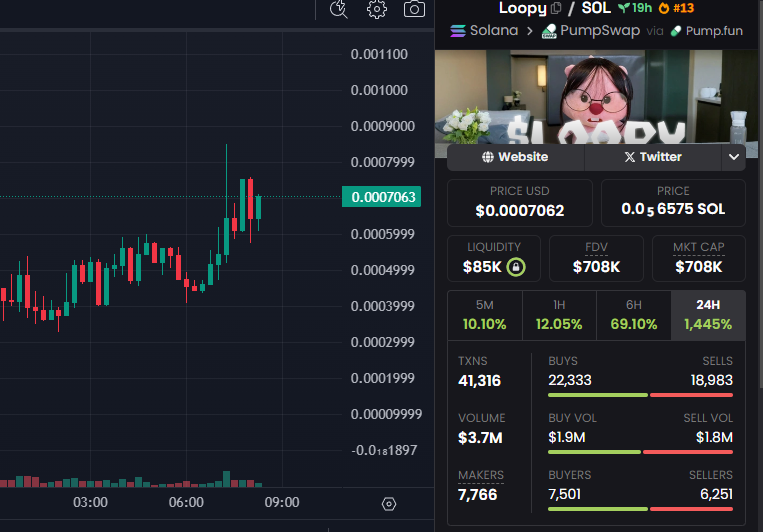Click the PRICE 6575 SOL box
Image resolution: width=763 pixels, height=532 pixels.
673,203
